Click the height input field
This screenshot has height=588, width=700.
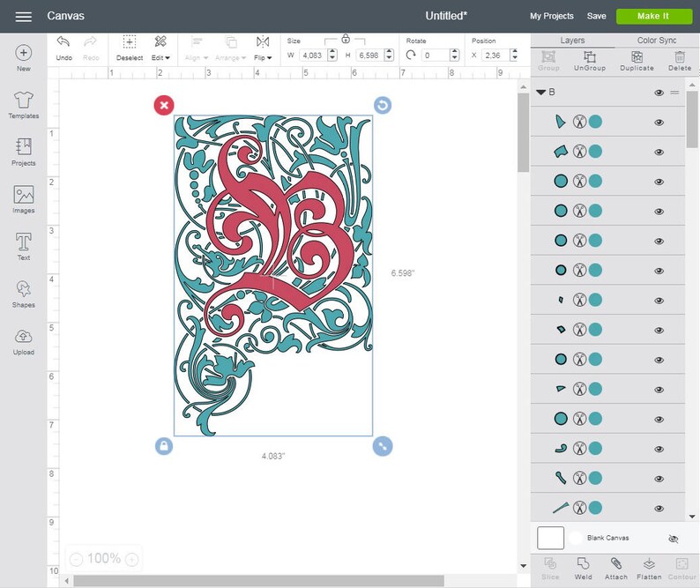370,56
